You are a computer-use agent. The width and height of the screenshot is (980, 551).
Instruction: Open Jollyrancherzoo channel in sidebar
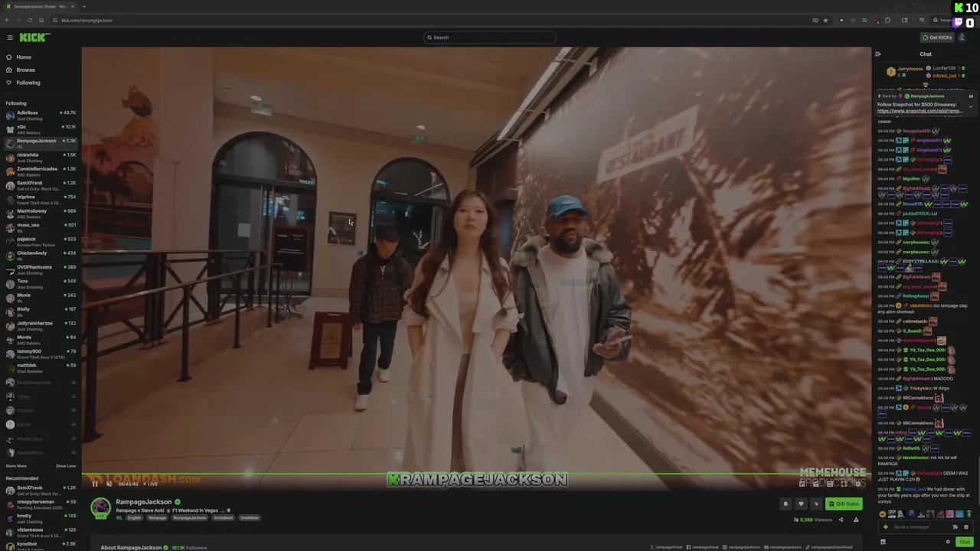41,325
